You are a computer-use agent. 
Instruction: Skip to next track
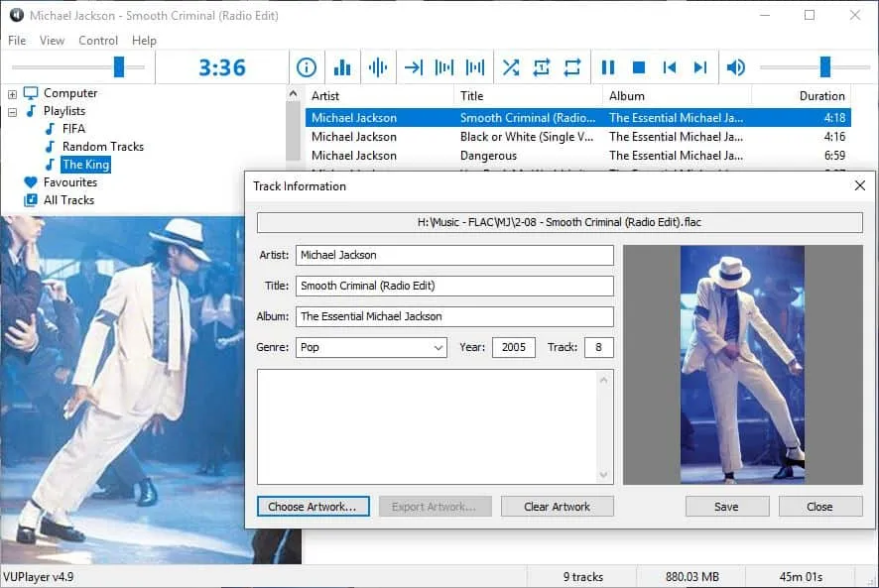[x=699, y=67]
